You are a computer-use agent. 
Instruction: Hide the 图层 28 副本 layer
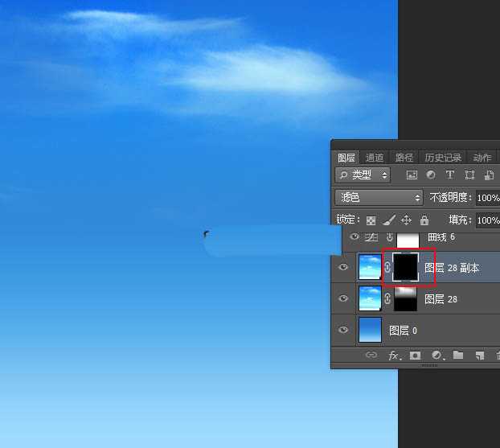click(344, 268)
